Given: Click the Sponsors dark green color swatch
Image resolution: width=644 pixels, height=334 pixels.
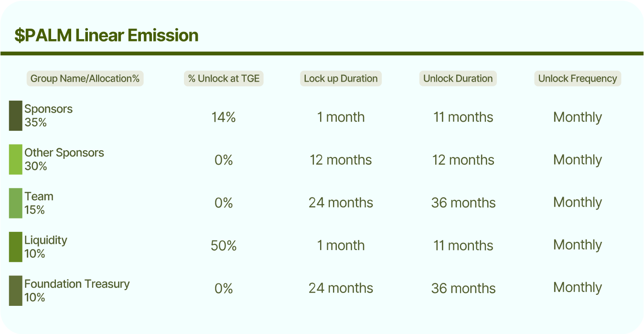Looking at the screenshot, I should [x=16, y=115].
